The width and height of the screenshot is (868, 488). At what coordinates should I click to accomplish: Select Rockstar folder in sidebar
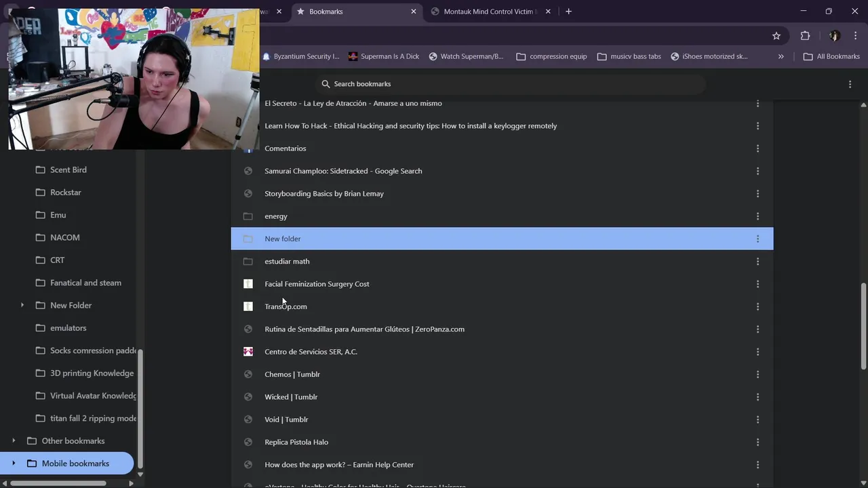click(x=65, y=192)
